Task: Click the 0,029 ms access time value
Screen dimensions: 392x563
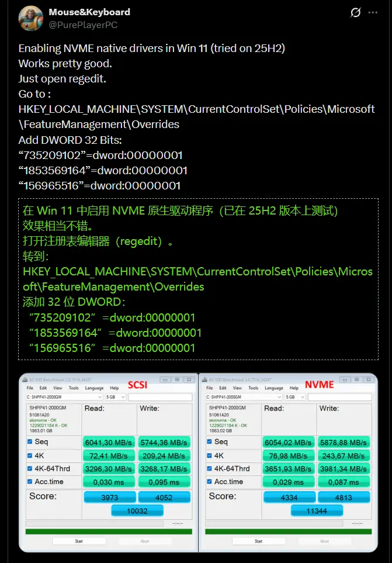Action: [288, 482]
